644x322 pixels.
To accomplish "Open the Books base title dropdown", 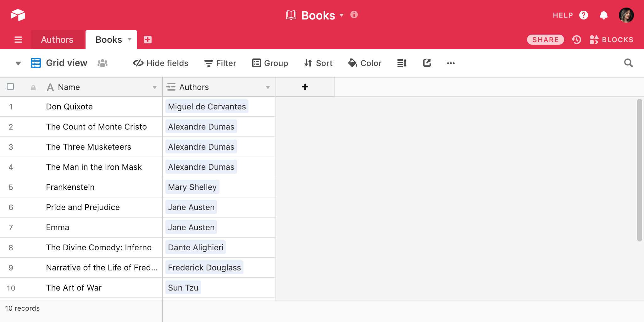I will pos(341,15).
